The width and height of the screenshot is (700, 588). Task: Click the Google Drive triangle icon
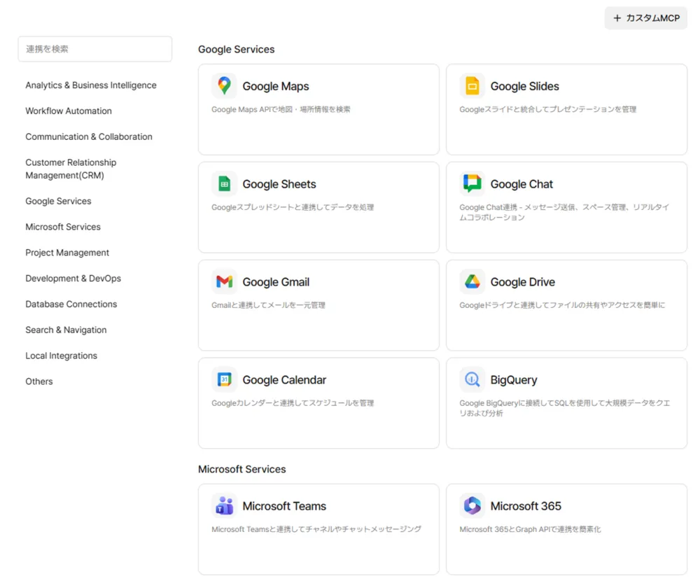(x=472, y=281)
